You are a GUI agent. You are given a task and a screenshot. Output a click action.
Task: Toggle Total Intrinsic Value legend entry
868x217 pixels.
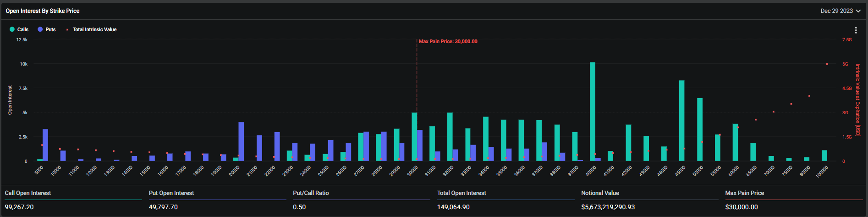click(91, 29)
